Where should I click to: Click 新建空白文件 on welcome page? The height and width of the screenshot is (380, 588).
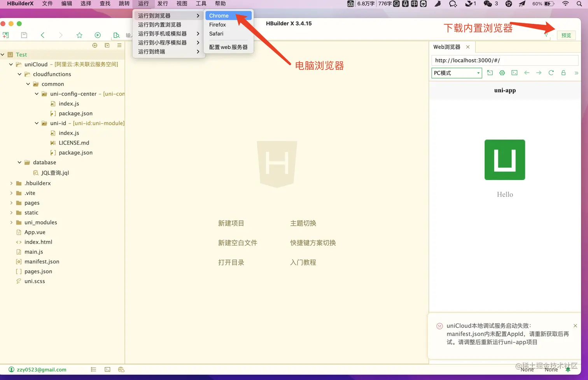(x=238, y=243)
